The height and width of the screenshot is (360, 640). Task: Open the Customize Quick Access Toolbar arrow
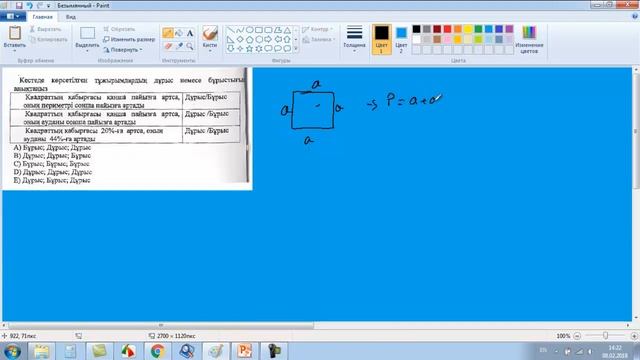pos(49,6)
